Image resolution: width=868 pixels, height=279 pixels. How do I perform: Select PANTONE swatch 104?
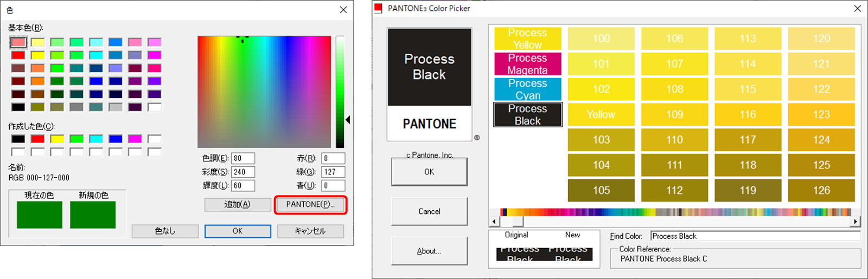(x=601, y=165)
